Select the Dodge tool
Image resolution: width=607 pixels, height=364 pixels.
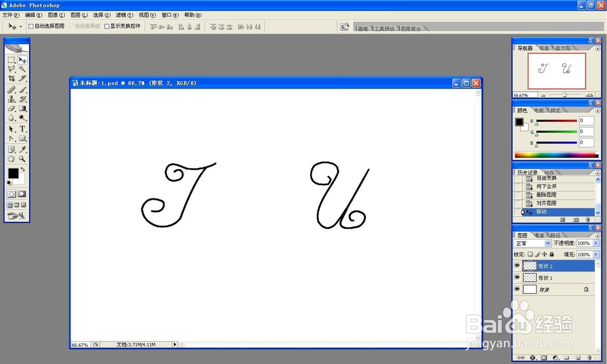click(22, 118)
